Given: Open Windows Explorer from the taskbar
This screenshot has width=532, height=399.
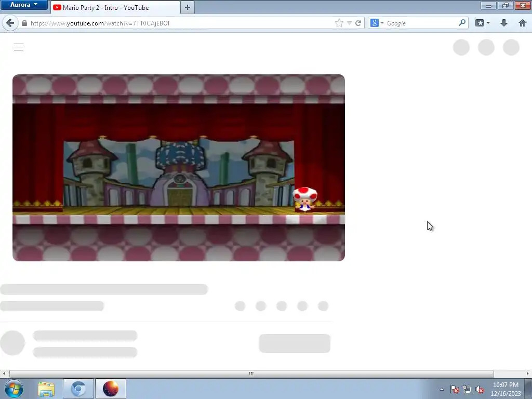Looking at the screenshot, I should click(46, 389).
